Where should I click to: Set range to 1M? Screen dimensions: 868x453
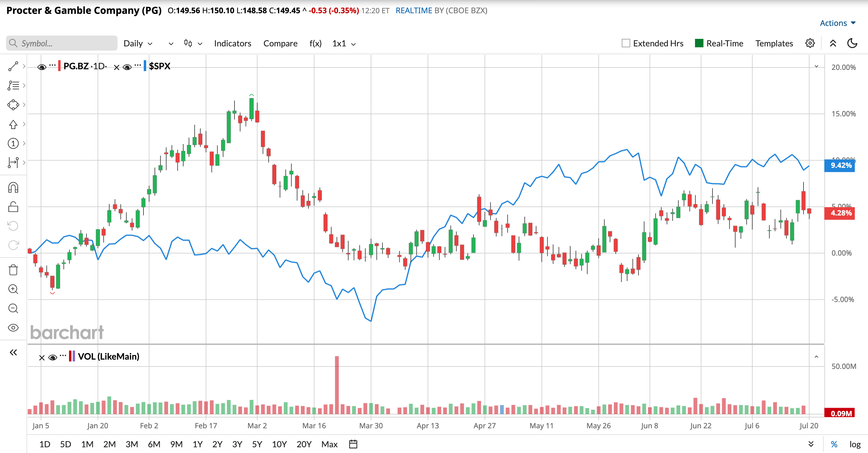coord(87,444)
